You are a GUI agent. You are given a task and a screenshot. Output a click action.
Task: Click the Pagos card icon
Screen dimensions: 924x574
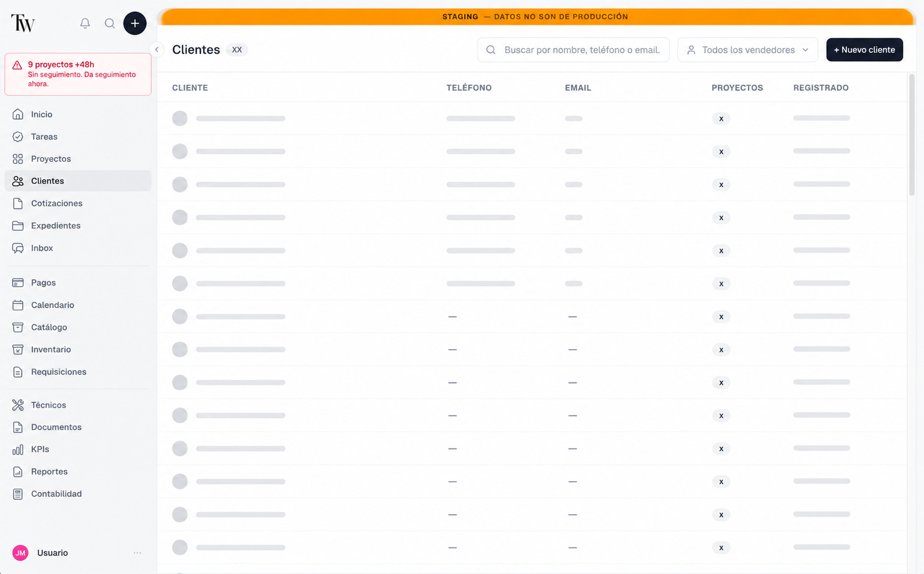(18, 283)
